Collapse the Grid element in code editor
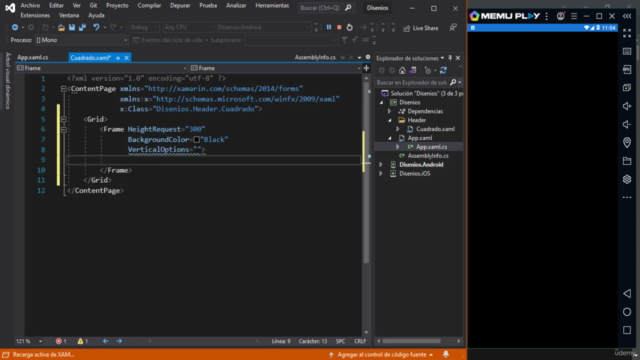This screenshot has width=640, height=360. point(64,119)
